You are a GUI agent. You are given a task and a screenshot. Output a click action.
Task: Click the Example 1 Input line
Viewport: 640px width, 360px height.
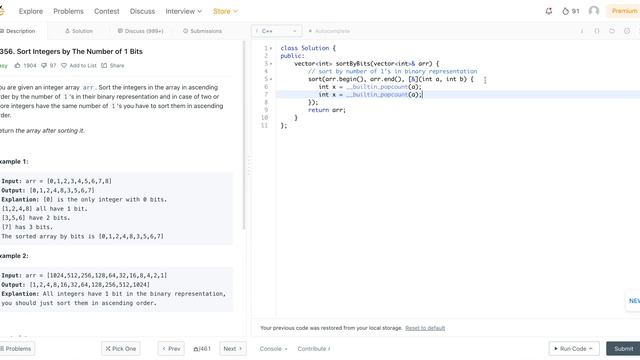click(x=56, y=181)
